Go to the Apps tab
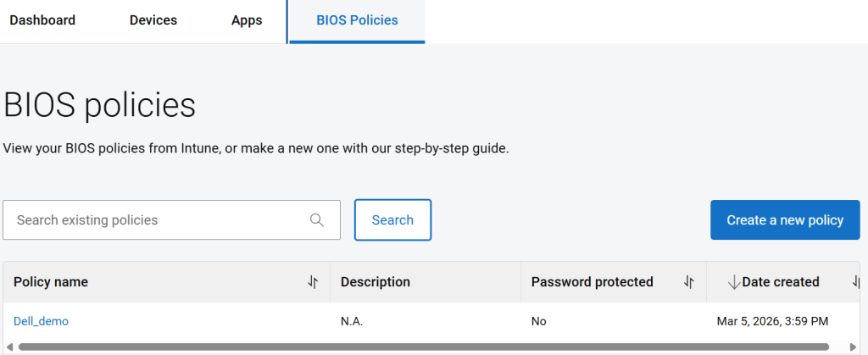Image resolution: width=868 pixels, height=355 pixels. click(x=247, y=20)
